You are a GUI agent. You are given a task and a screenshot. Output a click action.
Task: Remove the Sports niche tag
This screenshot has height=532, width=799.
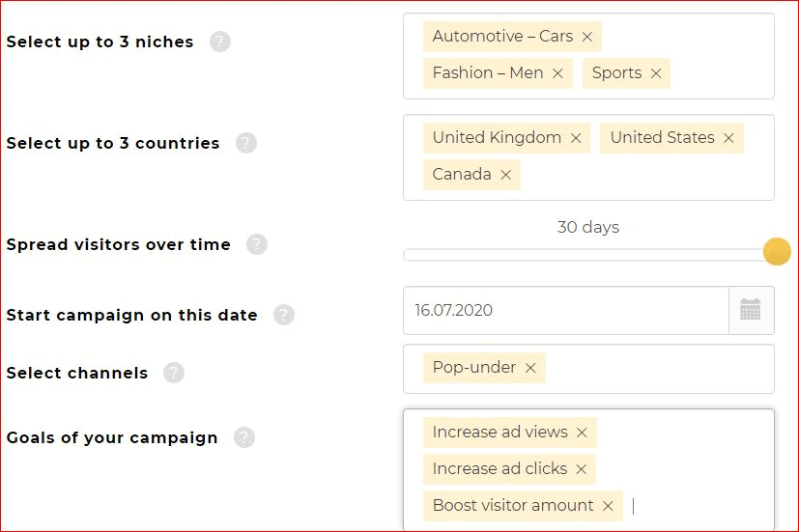point(656,73)
